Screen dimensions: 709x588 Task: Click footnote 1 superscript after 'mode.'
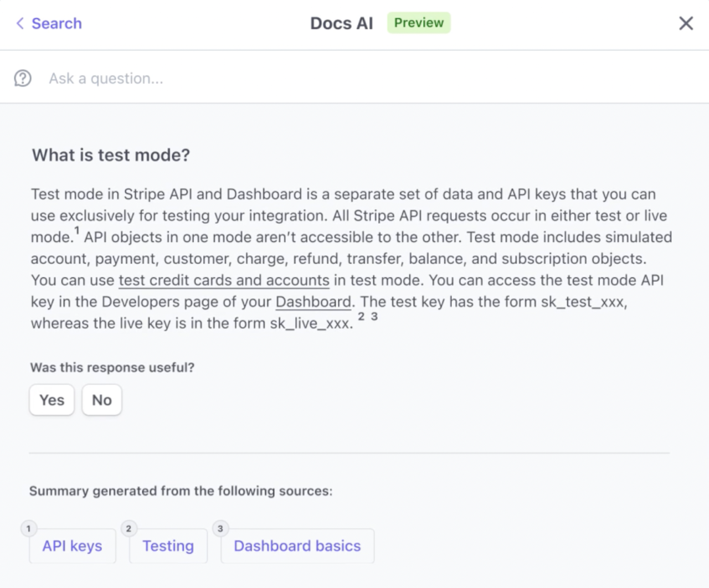click(77, 231)
